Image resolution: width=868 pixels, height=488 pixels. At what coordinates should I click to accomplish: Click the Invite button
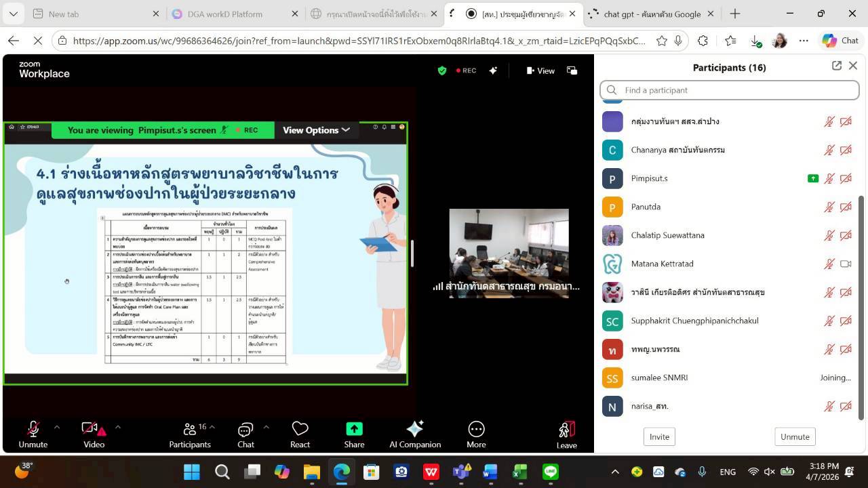659,436
